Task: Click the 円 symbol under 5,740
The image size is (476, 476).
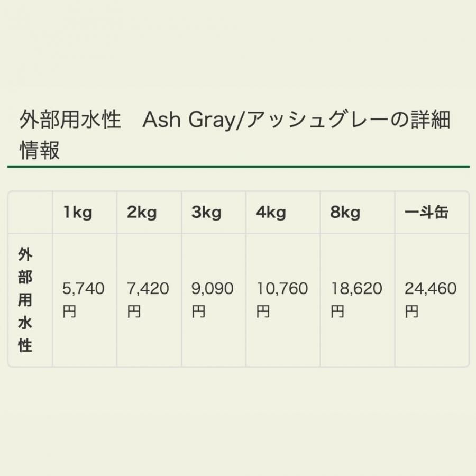Action: click(x=69, y=312)
